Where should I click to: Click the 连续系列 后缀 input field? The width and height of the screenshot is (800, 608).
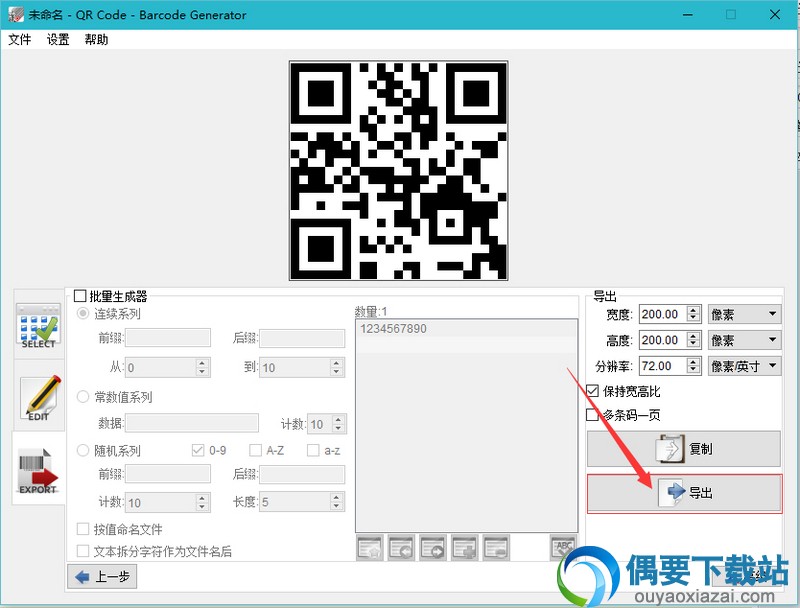pyautogui.click(x=302, y=338)
